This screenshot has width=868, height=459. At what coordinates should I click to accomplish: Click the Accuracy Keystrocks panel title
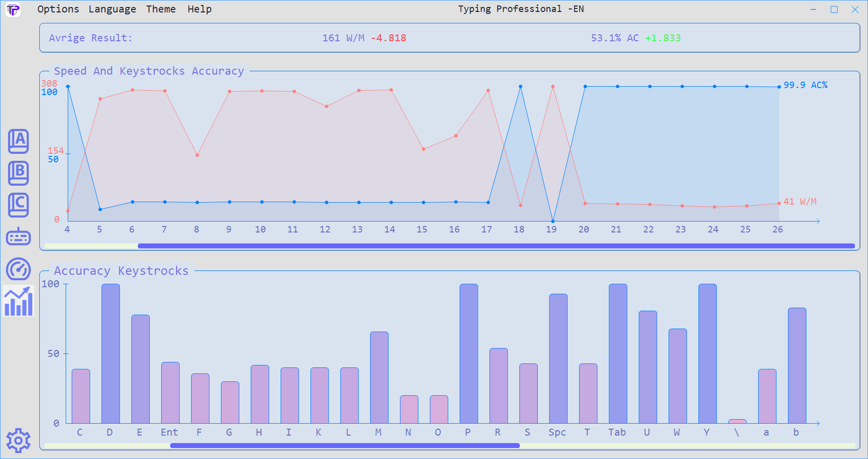[x=121, y=271]
